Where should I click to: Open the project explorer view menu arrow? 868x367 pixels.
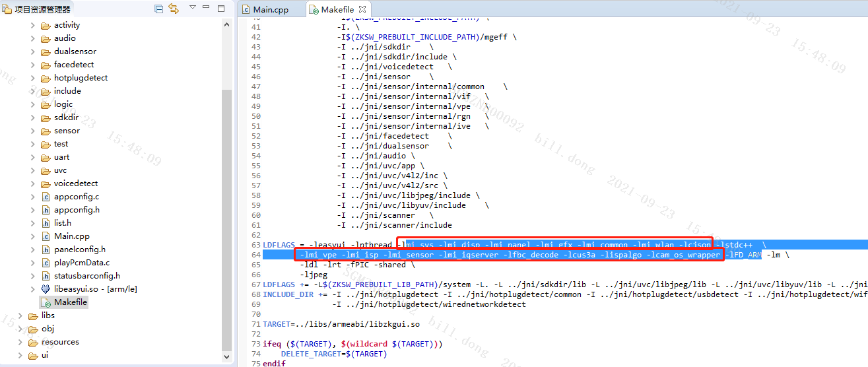pyautogui.click(x=192, y=7)
